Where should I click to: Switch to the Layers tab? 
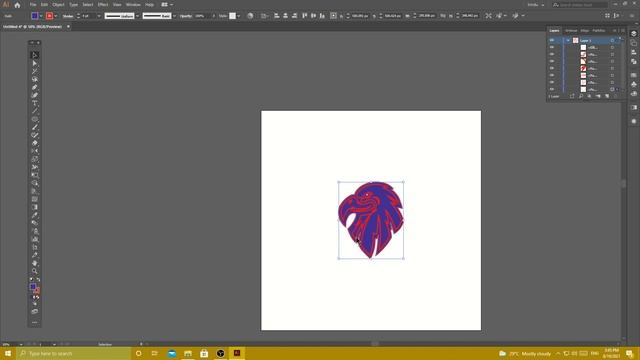coord(554,31)
